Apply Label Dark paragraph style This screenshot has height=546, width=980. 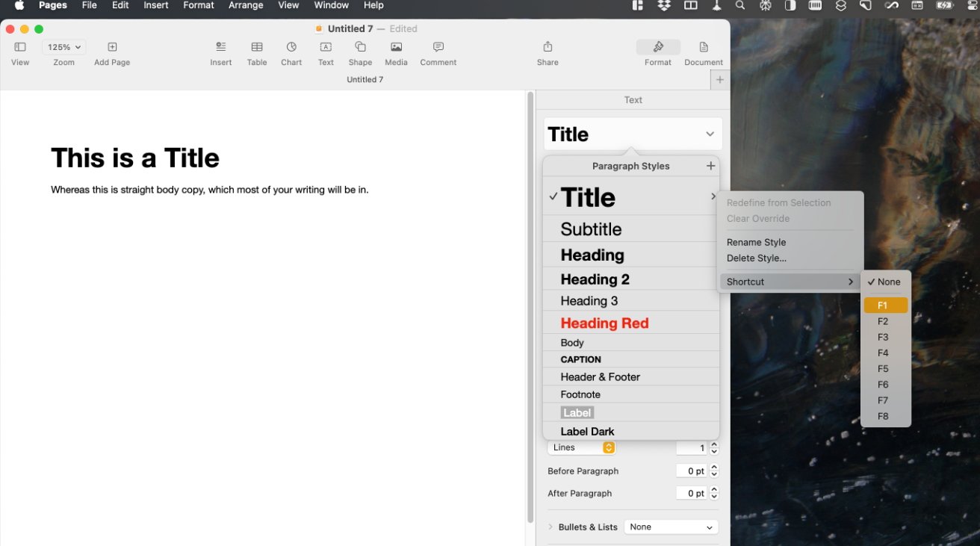point(631,431)
